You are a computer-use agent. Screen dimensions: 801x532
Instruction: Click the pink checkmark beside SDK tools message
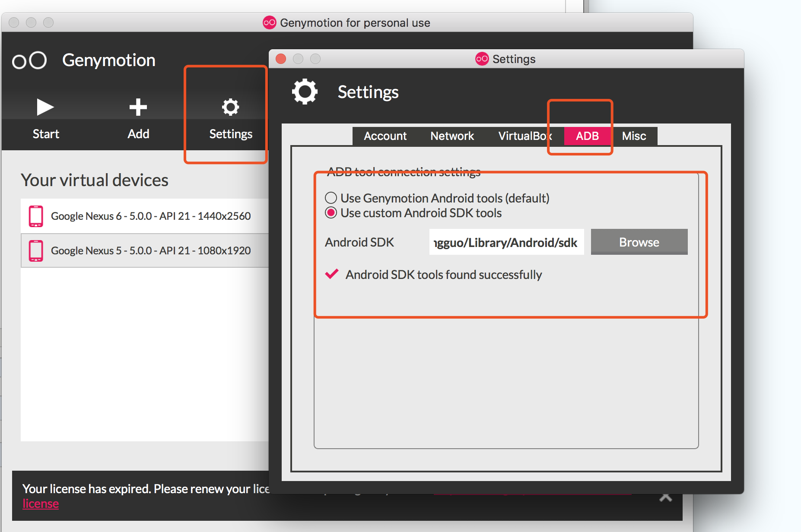point(331,274)
